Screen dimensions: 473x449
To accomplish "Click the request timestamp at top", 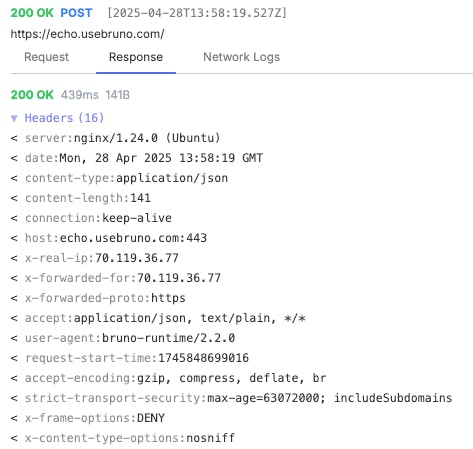I will [x=197, y=13].
